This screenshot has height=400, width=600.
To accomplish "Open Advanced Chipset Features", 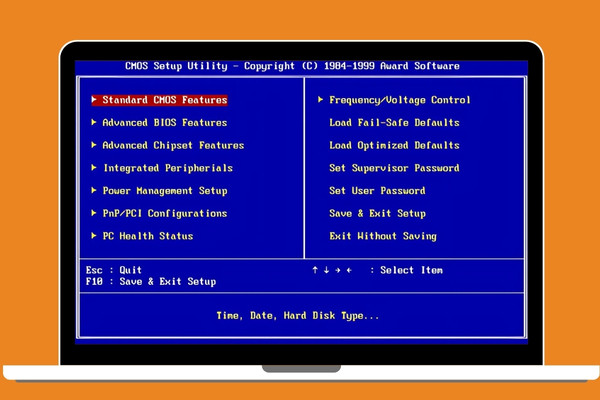I will pyautogui.click(x=173, y=145).
